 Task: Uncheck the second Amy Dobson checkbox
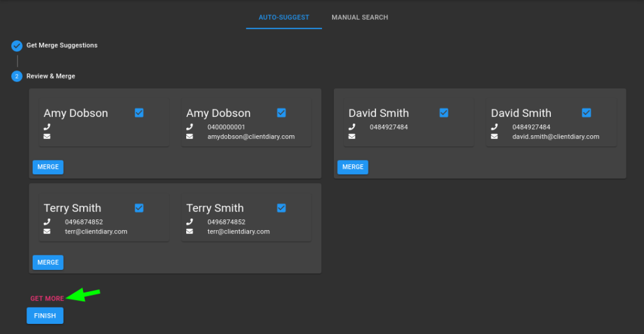281,113
